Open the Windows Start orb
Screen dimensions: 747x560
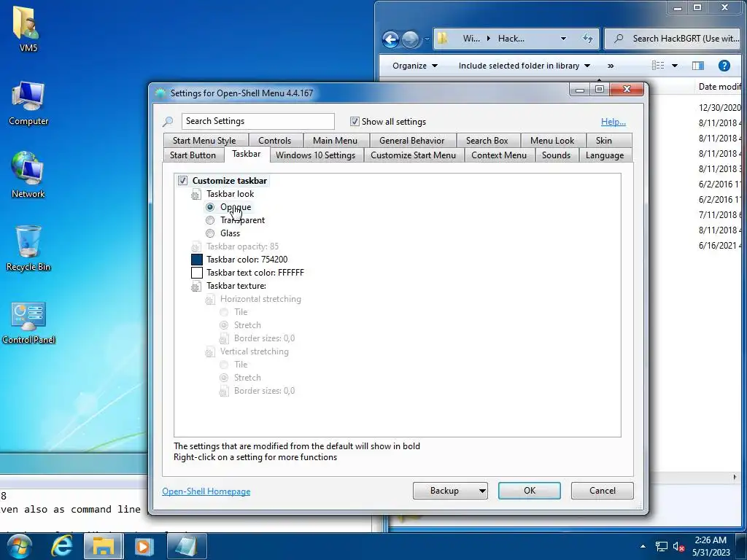(x=19, y=546)
